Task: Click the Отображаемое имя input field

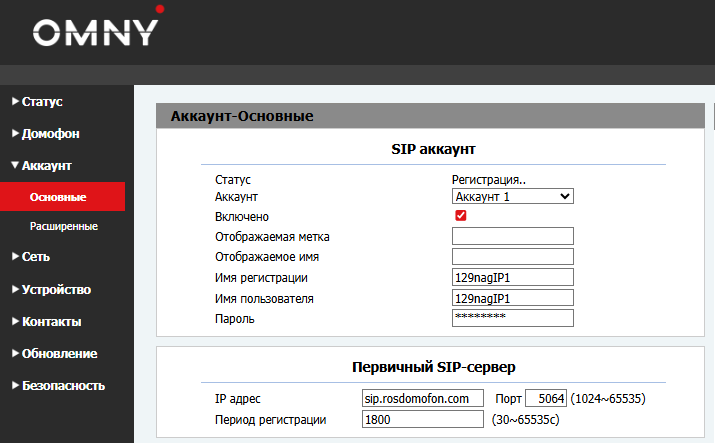Action: coord(512,257)
